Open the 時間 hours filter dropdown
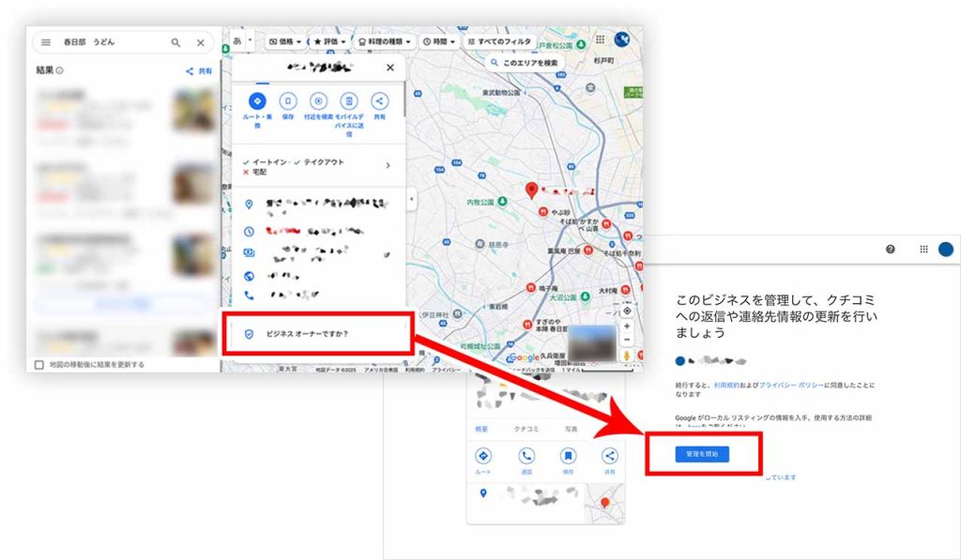The width and height of the screenshot is (961, 560). click(439, 41)
